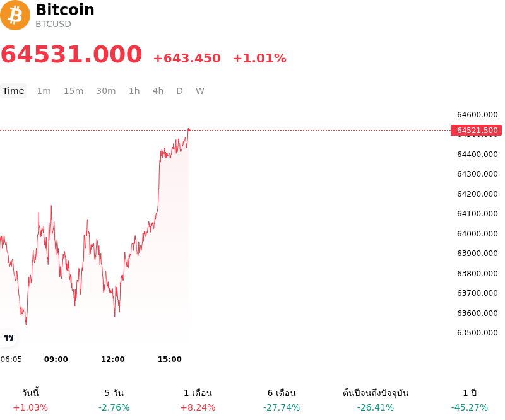Open the Bitcoin title link
Image resolution: width=505 pixels, height=420 pixels.
click(x=65, y=9)
